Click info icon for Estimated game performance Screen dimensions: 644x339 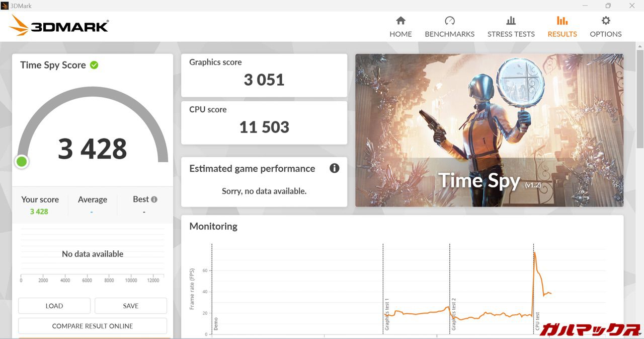pos(334,168)
